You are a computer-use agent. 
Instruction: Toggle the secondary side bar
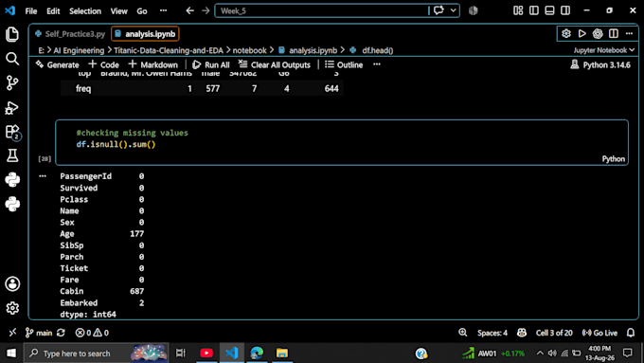565,10
